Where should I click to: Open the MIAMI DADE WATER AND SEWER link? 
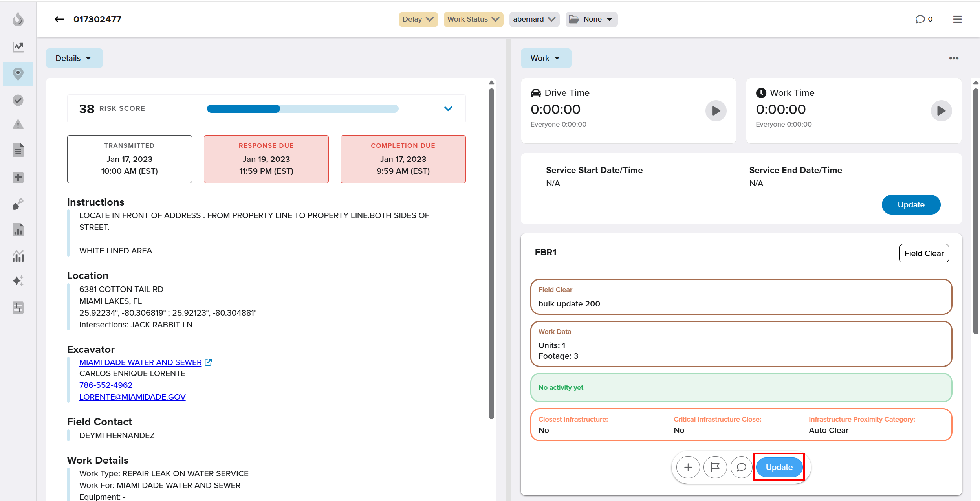pyautogui.click(x=140, y=362)
